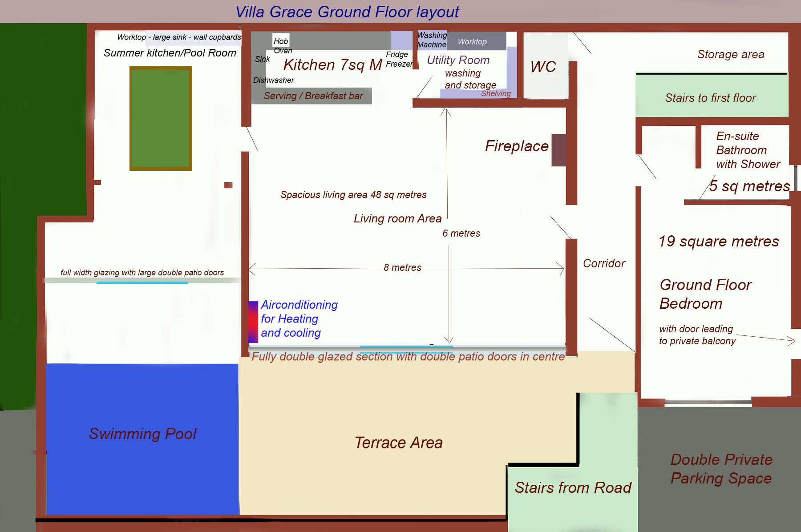This screenshot has height=532, width=801.
Task: Click the 'Villa Grace Ground Floor layout' title
Action: 347,12
